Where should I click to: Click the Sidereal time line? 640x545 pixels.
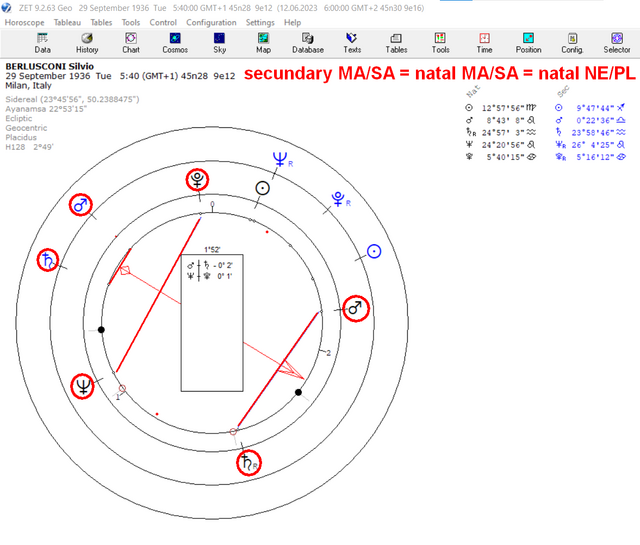coord(72,99)
